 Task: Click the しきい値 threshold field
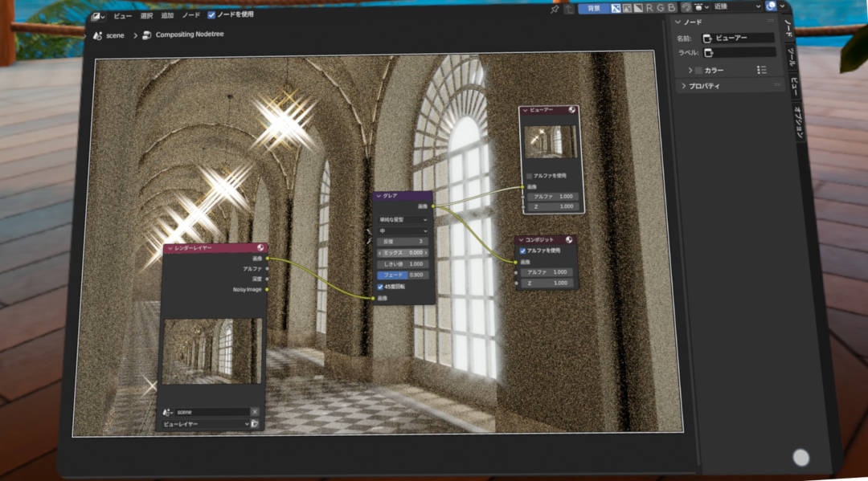click(x=403, y=263)
